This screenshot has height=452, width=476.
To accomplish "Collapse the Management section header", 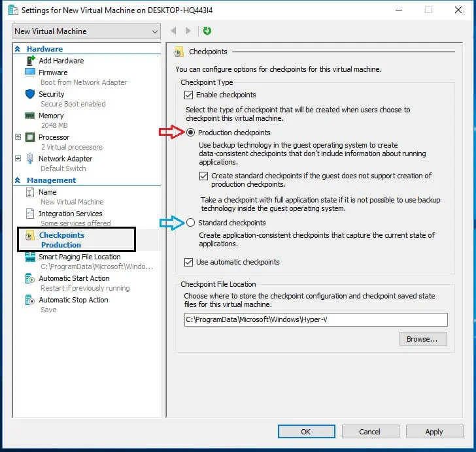I will (x=18, y=180).
